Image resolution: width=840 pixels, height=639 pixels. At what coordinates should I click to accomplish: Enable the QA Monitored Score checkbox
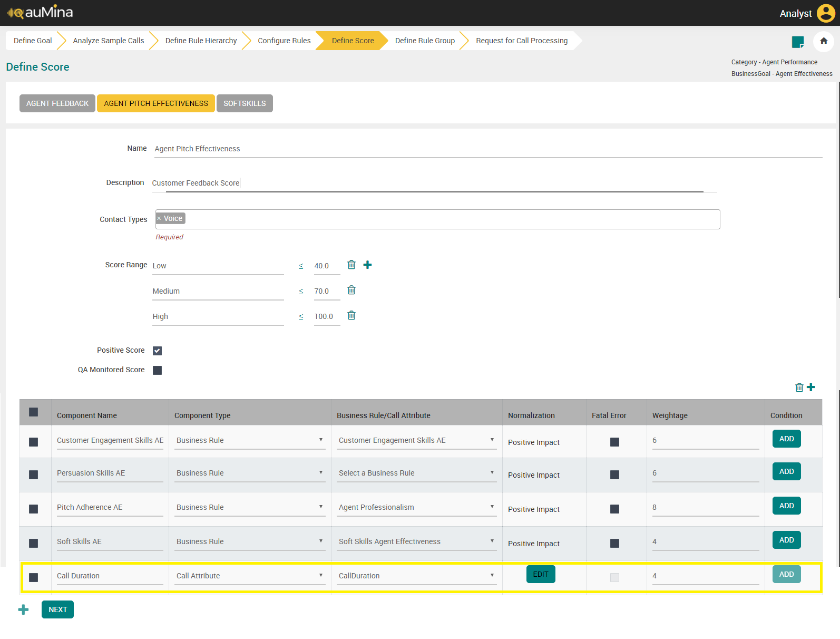click(157, 370)
